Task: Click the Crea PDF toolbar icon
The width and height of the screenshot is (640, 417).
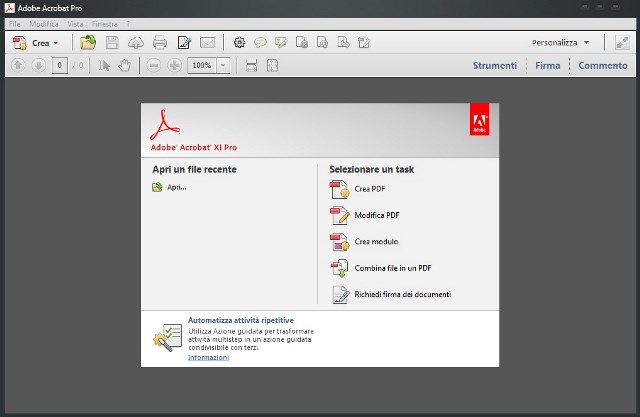Action: tap(20, 43)
